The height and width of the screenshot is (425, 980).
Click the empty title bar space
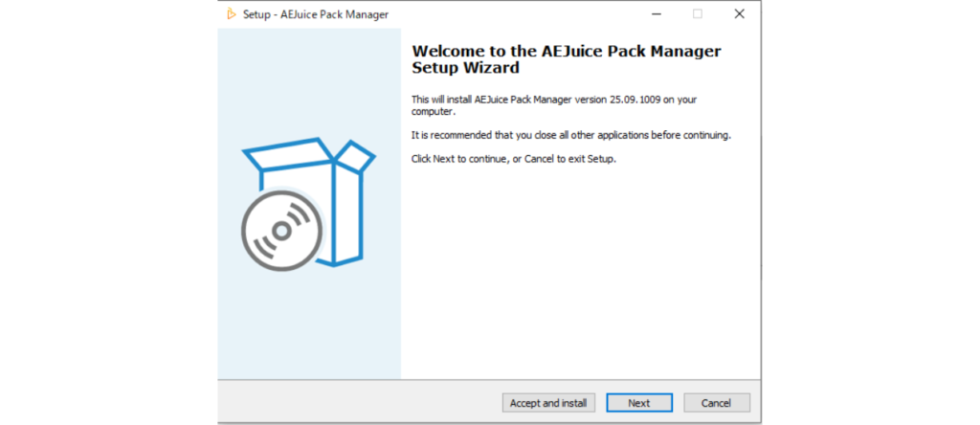[517, 14]
